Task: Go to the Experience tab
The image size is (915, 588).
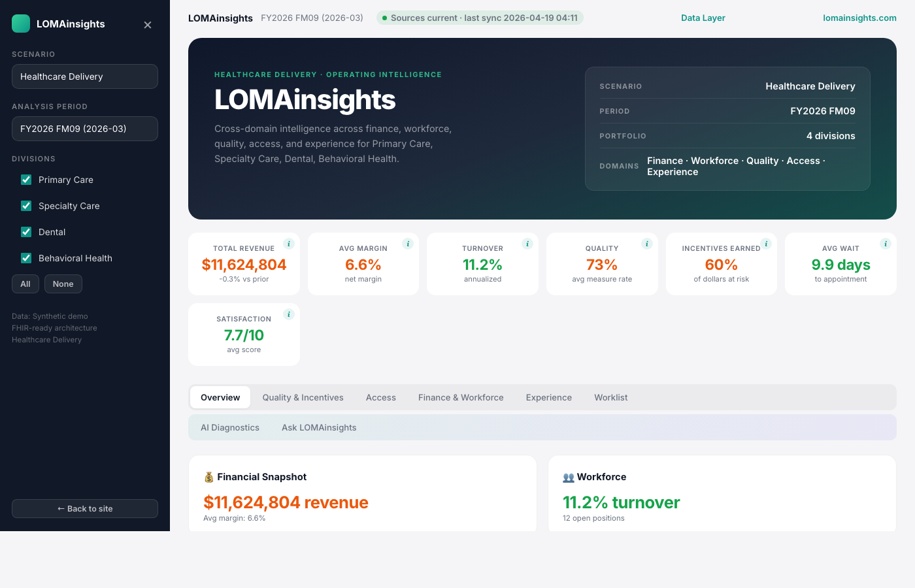Action: click(549, 397)
